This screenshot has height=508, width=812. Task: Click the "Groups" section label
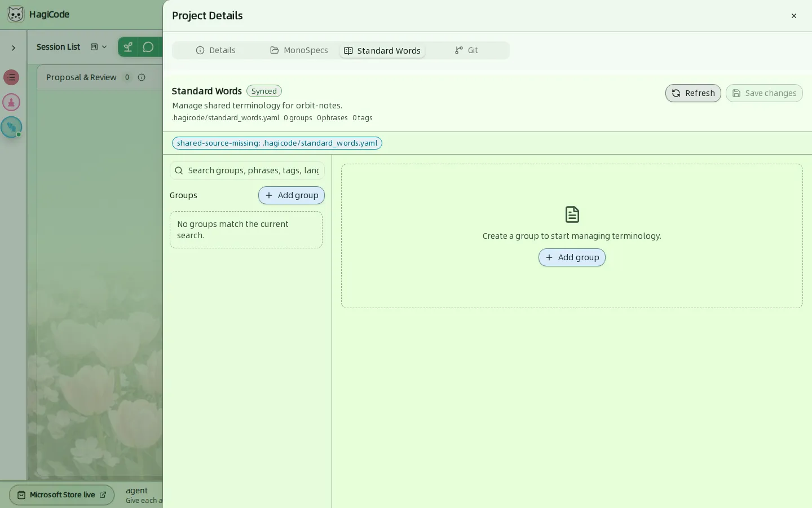coord(183,195)
